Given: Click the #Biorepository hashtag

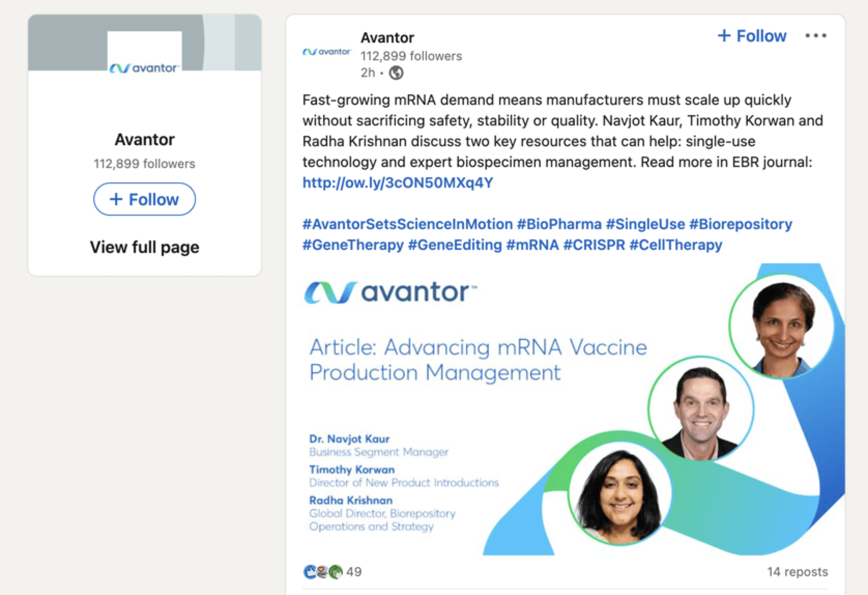Looking at the screenshot, I should click(741, 224).
